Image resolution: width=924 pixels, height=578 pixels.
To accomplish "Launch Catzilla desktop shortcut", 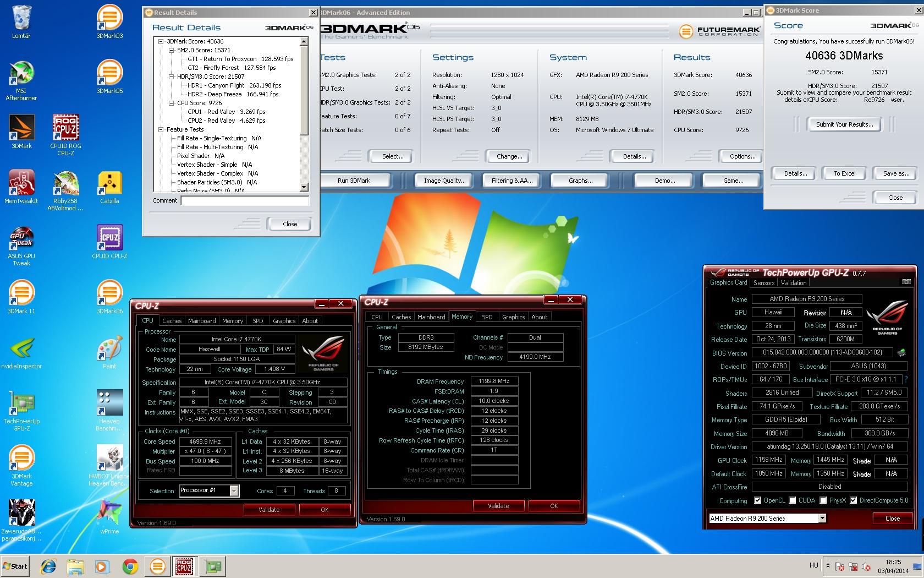I will [109, 187].
